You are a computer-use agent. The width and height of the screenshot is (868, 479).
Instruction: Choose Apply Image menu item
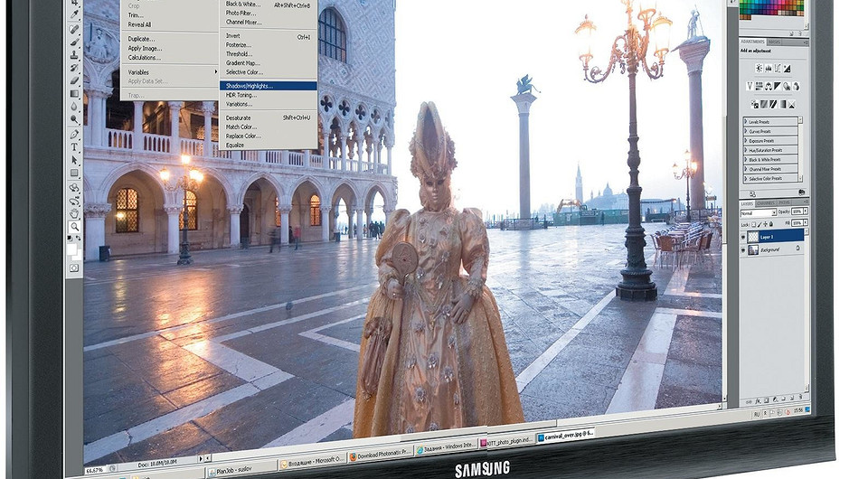[x=145, y=48]
